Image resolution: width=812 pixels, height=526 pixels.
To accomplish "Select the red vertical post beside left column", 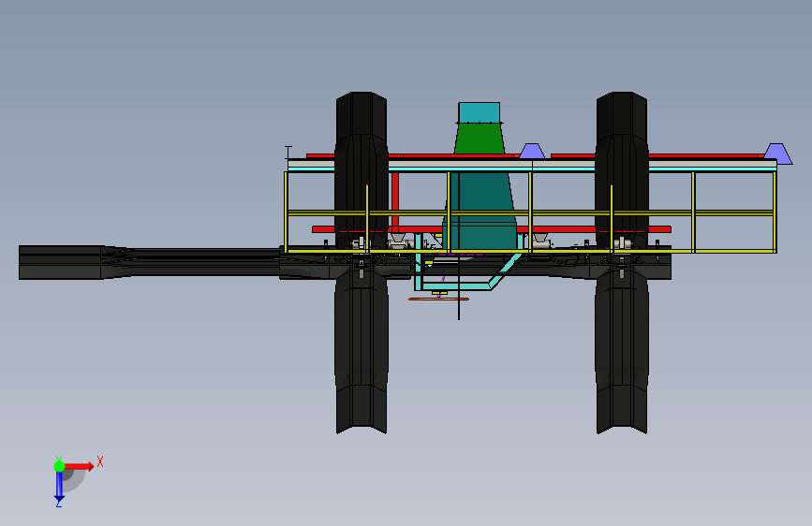I will (x=395, y=202).
